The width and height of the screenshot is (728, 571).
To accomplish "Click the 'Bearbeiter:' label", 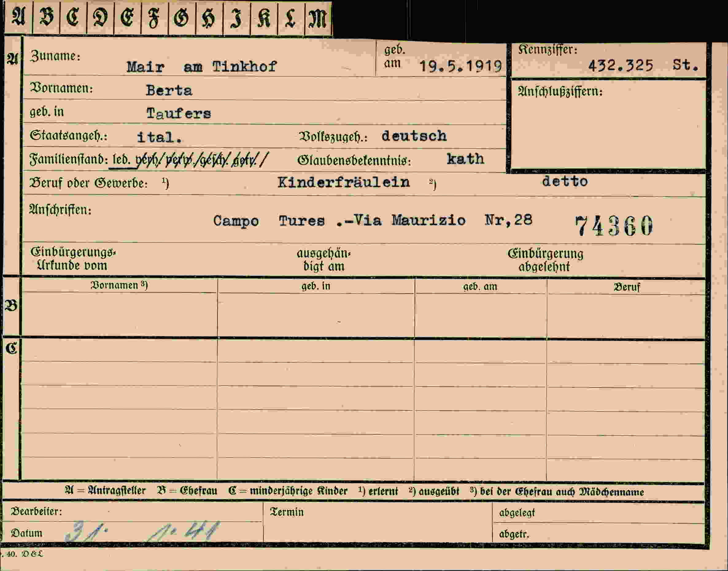I will click(x=37, y=512).
